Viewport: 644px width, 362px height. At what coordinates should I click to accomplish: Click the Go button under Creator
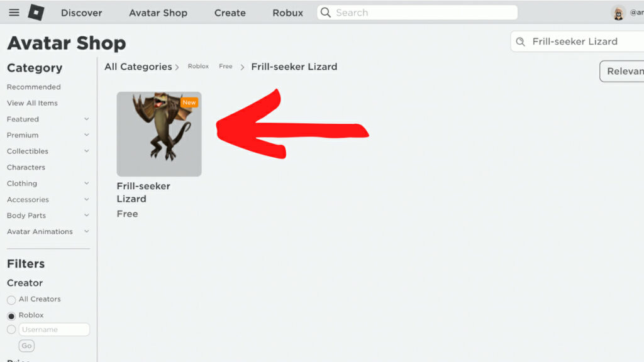coord(26,346)
